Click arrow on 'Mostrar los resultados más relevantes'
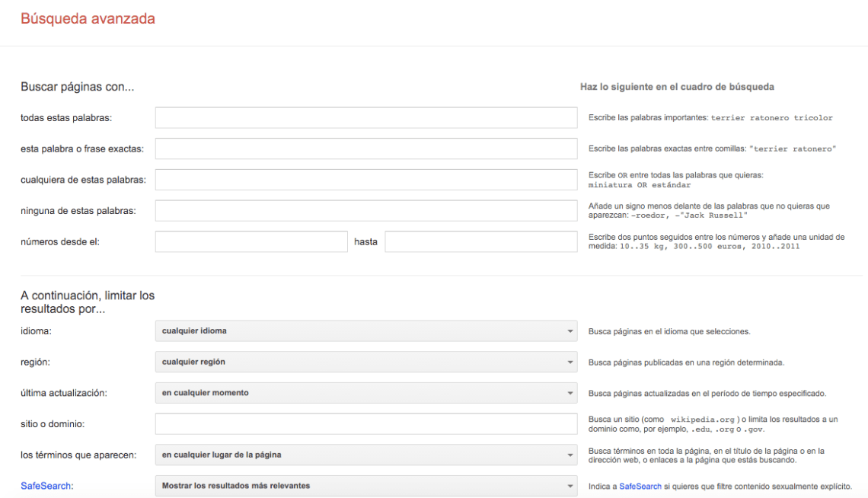This screenshot has height=498, width=868. 570,486
